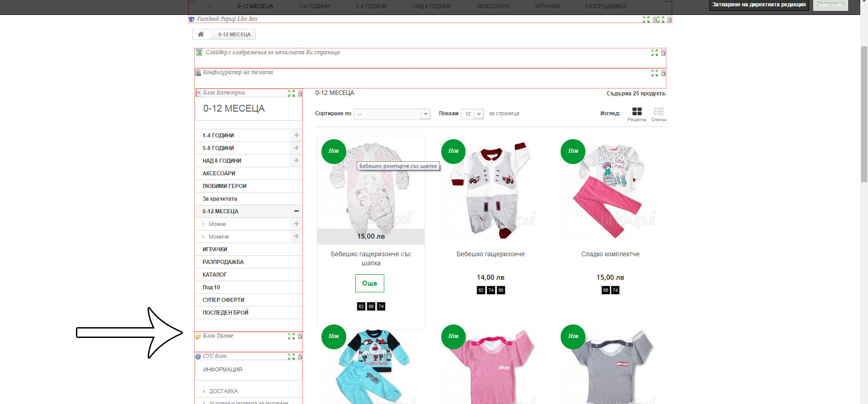Select size 62 on Бебешко гащеризонче със шапка
Viewport: 868px width, 404px height.
[361, 306]
